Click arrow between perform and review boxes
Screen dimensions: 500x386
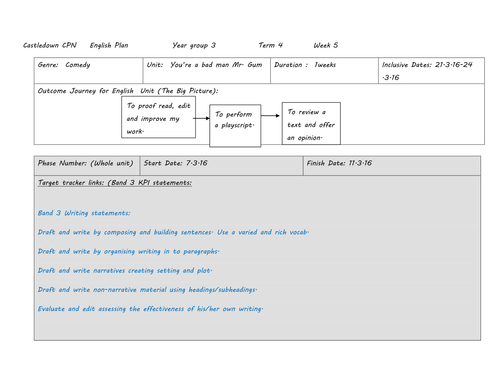click(270, 116)
